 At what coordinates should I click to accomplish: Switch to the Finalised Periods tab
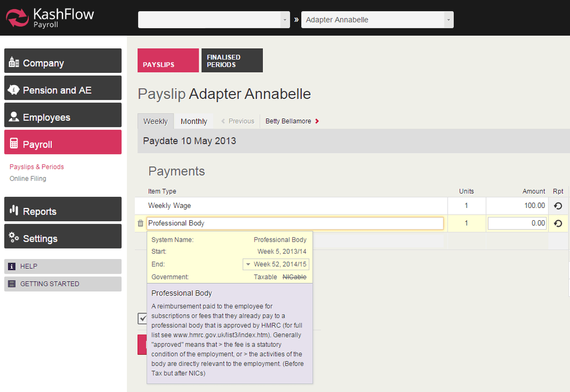click(x=232, y=61)
